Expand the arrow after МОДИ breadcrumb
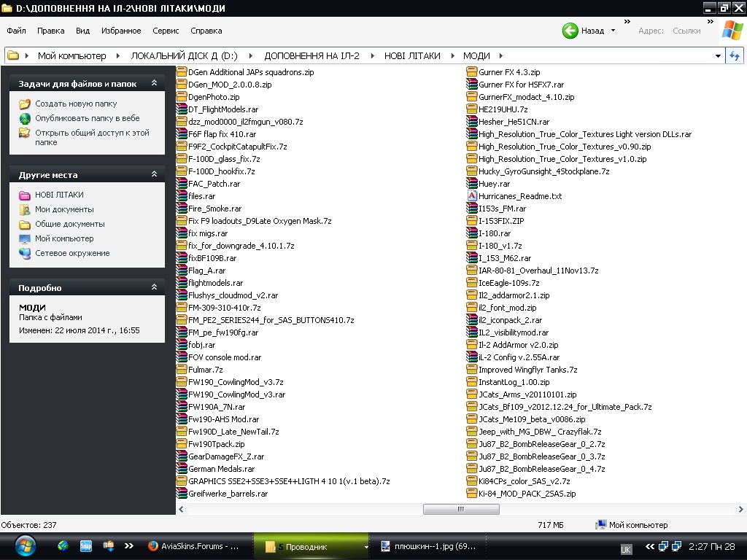Viewport: 747px width, 560px height. [501, 55]
